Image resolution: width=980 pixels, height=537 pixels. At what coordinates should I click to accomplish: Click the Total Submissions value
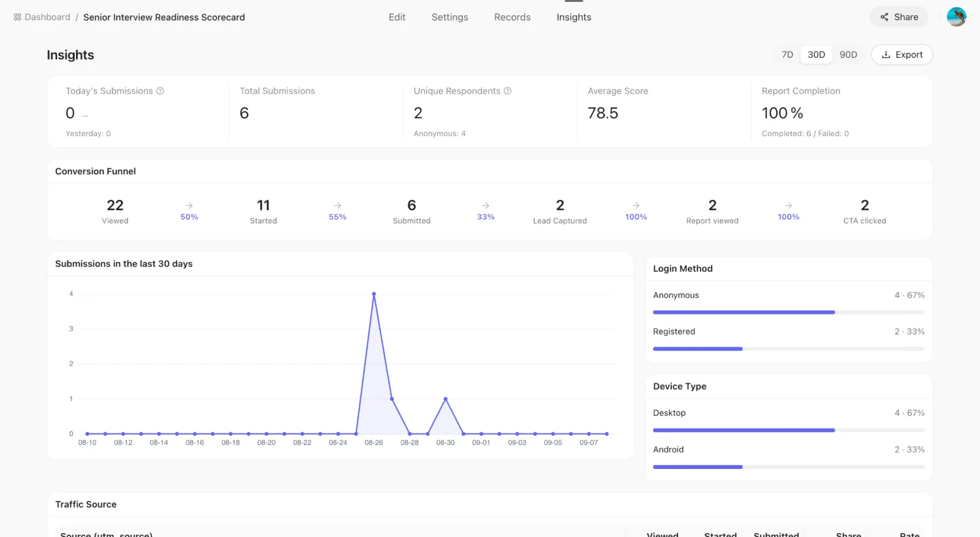click(244, 113)
